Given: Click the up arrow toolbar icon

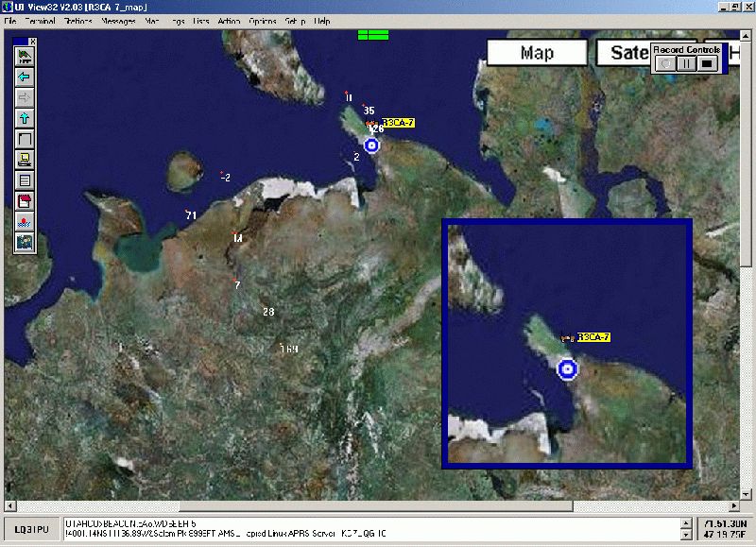Looking at the screenshot, I should [x=25, y=118].
